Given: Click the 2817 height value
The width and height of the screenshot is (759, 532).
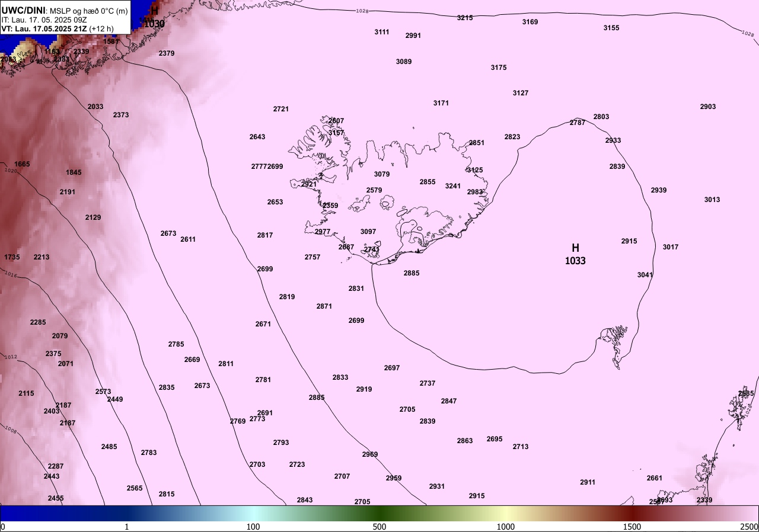Looking at the screenshot, I should (265, 235).
